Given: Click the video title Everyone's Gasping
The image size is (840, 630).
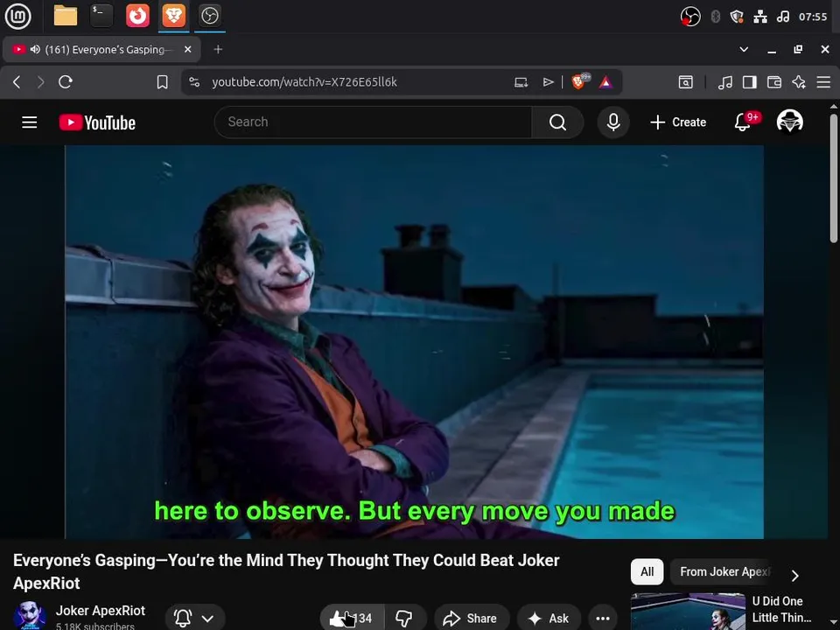Looking at the screenshot, I should [x=286, y=571].
